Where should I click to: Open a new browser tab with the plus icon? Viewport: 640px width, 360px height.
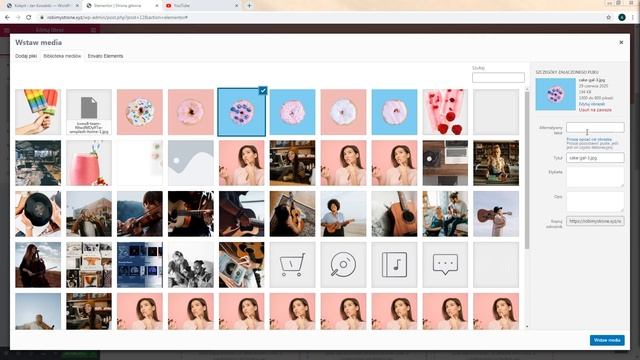(249, 6)
